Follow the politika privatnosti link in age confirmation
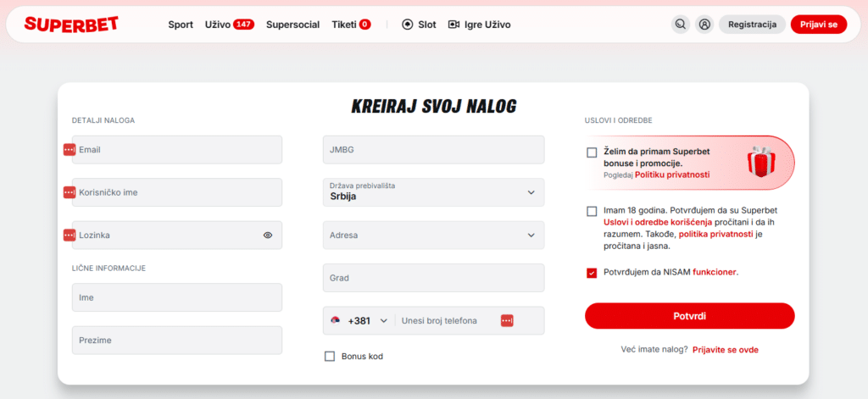868x399 pixels. [715, 234]
